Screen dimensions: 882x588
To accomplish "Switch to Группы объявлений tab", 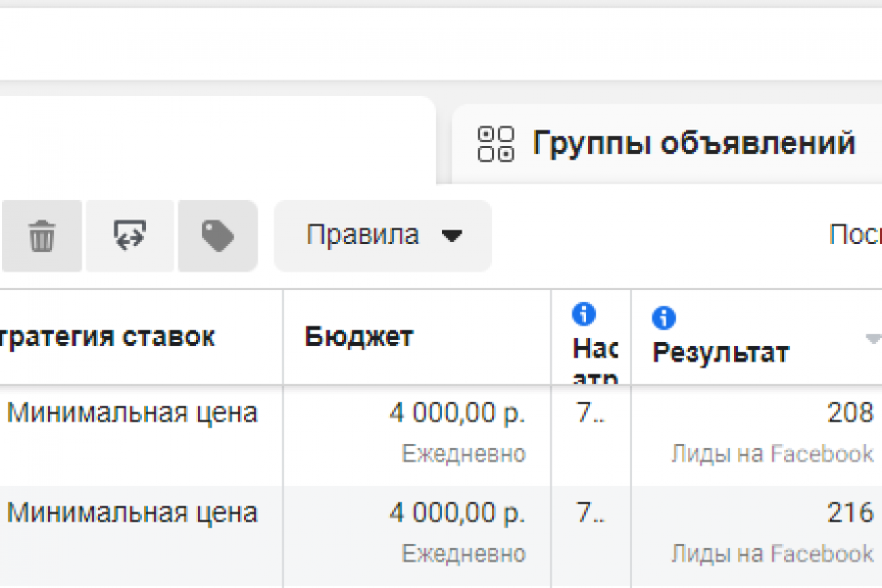I will tap(694, 143).
